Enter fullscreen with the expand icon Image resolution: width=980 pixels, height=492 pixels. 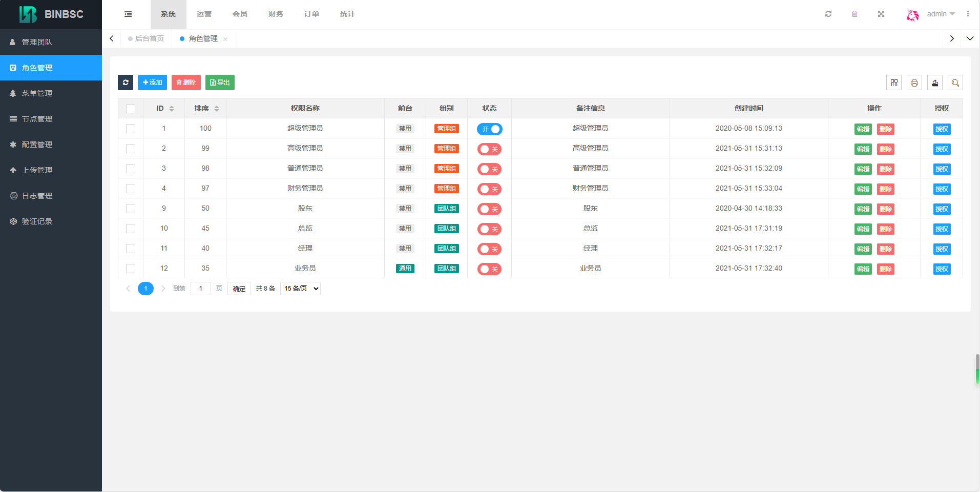(x=881, y=14)
